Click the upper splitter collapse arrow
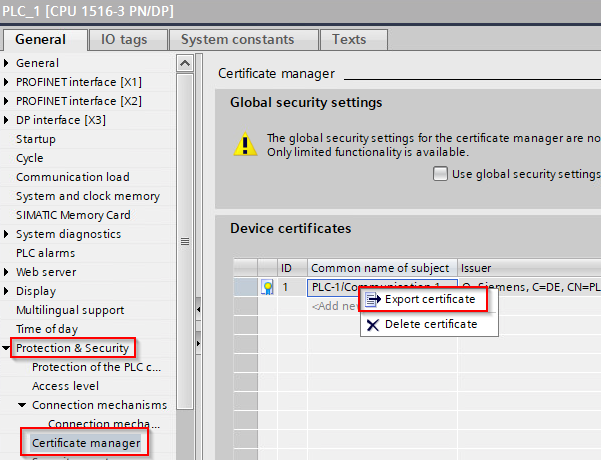This screenshot has width=601, height=460. click(199, 309)
